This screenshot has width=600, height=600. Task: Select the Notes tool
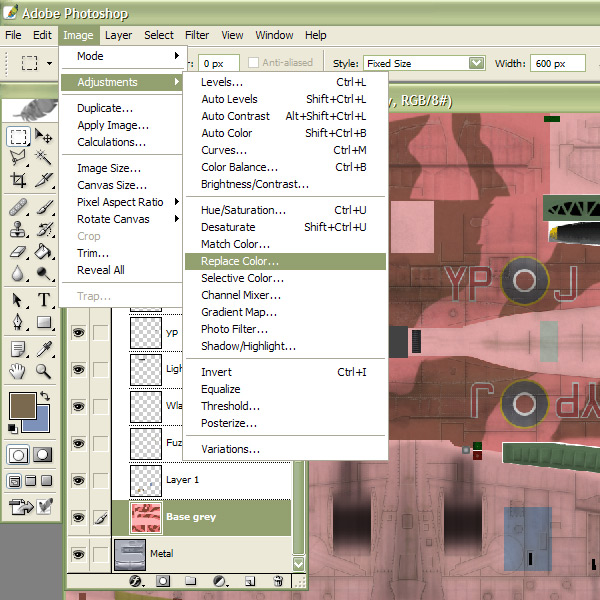point(18,349)
